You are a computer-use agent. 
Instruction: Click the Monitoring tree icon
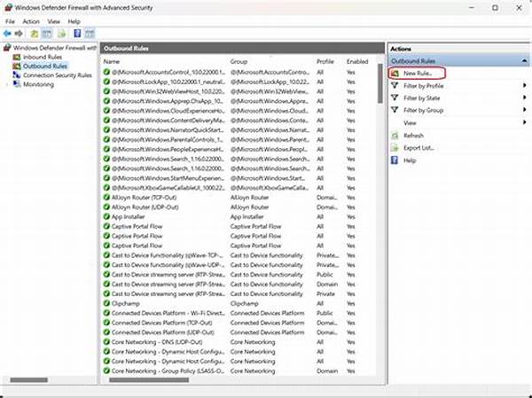[17, 84]
